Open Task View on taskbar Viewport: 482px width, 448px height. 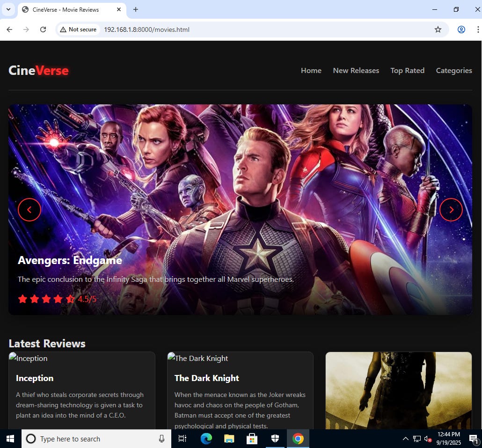(x=183, y=439)
